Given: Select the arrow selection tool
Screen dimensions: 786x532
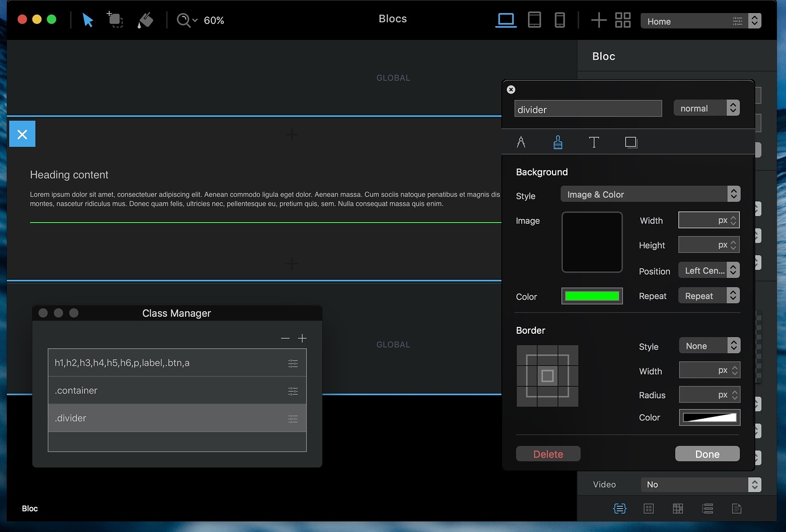Looking at the screenshot, I should pos(87,20).
